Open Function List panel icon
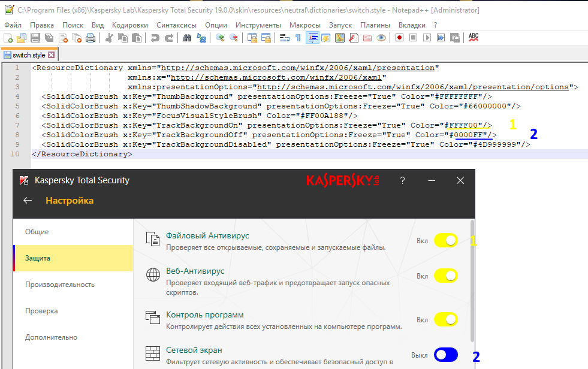588x369 pixels. coord(354,38)
